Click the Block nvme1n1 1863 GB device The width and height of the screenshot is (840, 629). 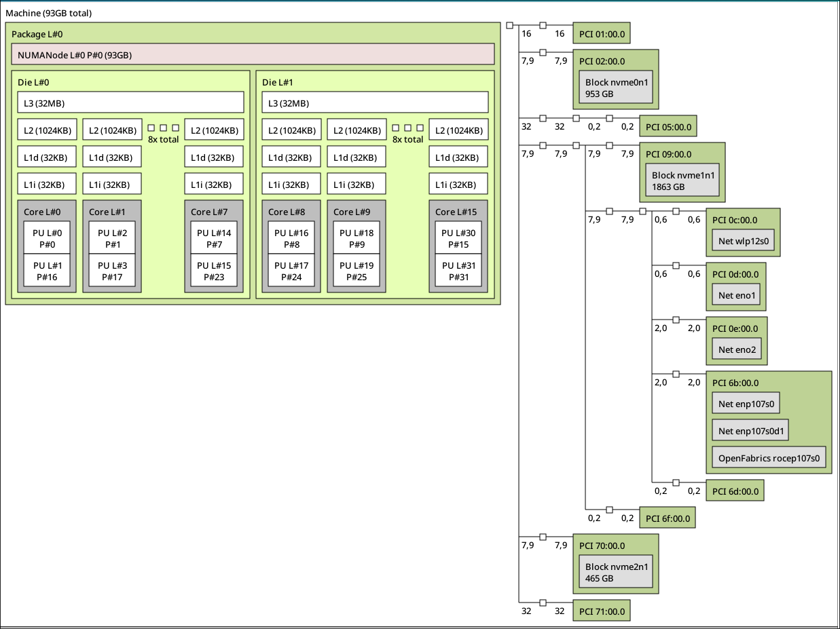[x=683, y=180]
